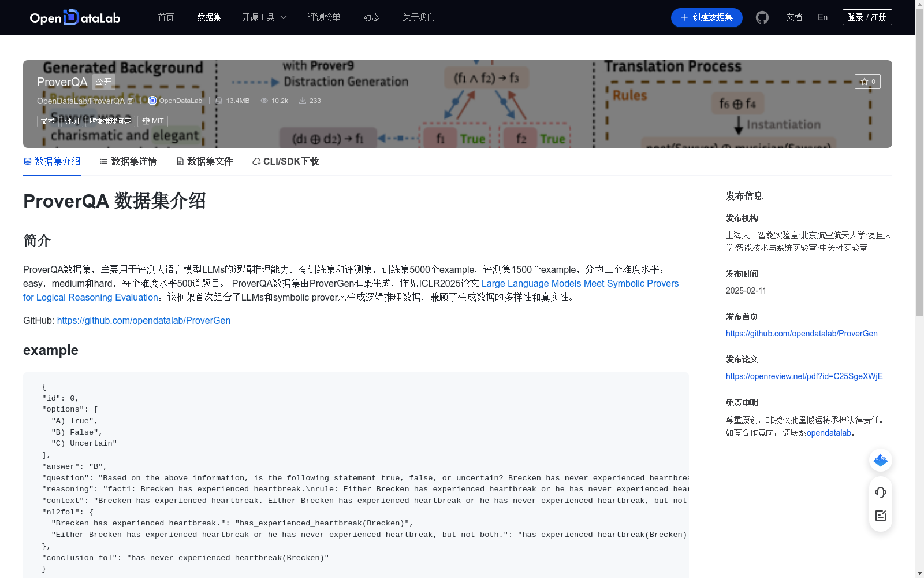Click the star favorite icon on banner

[864, 81]
